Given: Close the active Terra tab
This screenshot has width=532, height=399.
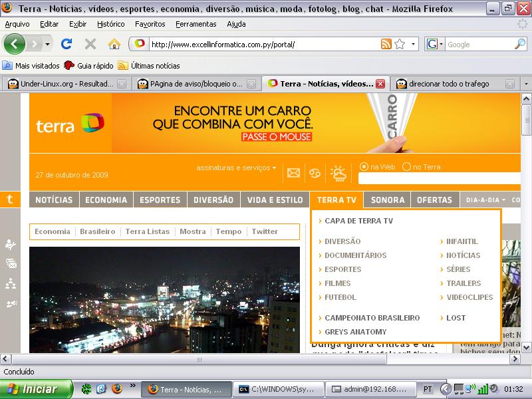Looking at the screenshot, I should click(x=380, y=84).
